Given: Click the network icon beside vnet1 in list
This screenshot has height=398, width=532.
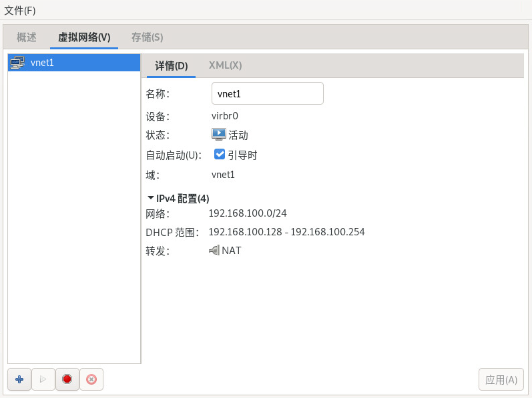Looking at the screenshot, I should [18, 63].
